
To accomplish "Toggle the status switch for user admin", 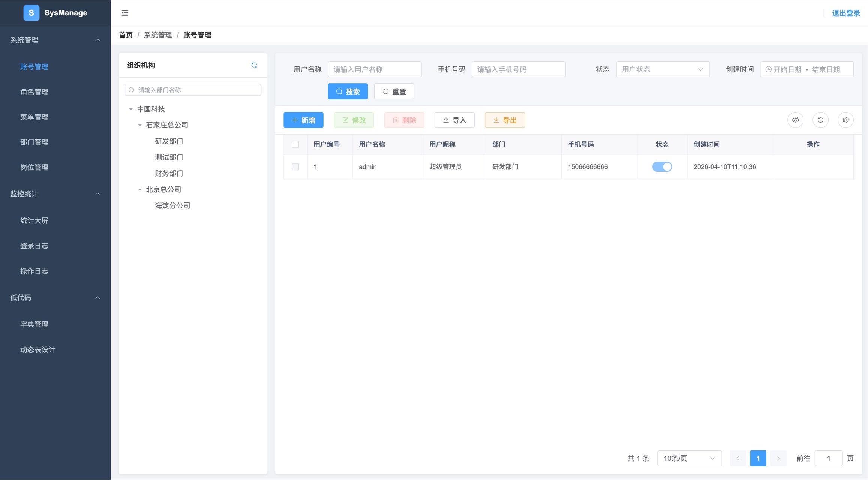I will click(662, 167).
